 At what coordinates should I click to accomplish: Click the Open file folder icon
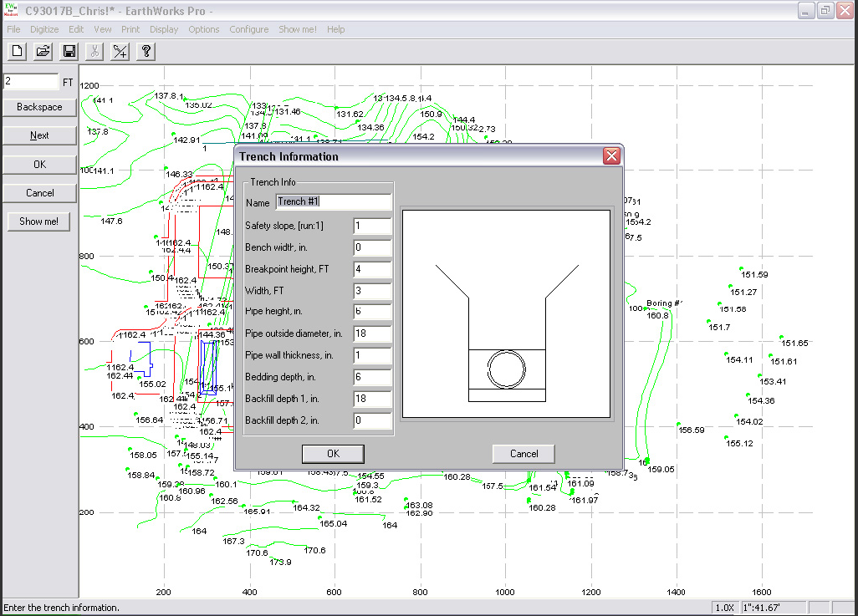click(43, 52)
